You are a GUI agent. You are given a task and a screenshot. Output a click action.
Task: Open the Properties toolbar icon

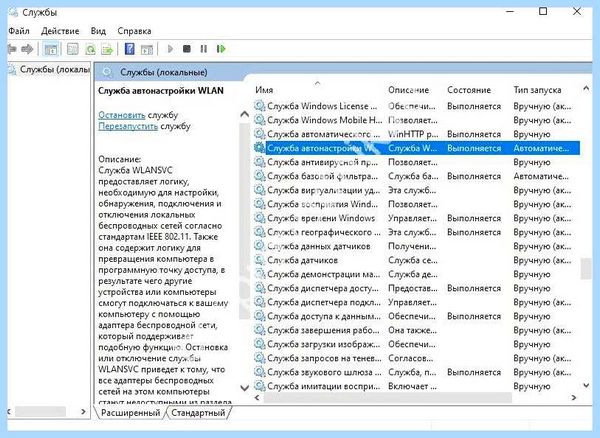72,49
